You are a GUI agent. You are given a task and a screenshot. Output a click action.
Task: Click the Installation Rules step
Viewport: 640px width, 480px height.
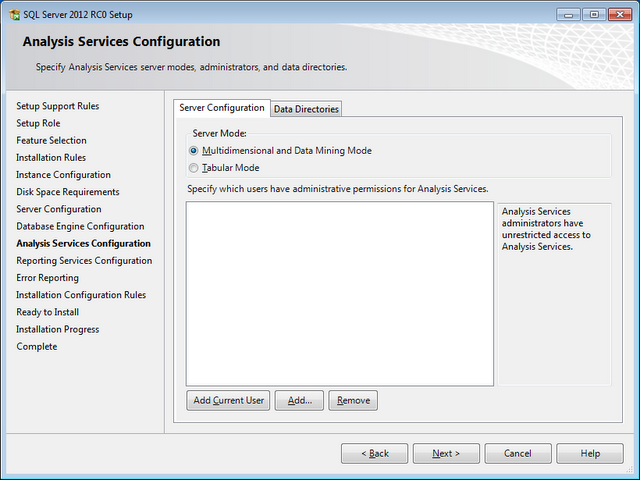[51, 158]
